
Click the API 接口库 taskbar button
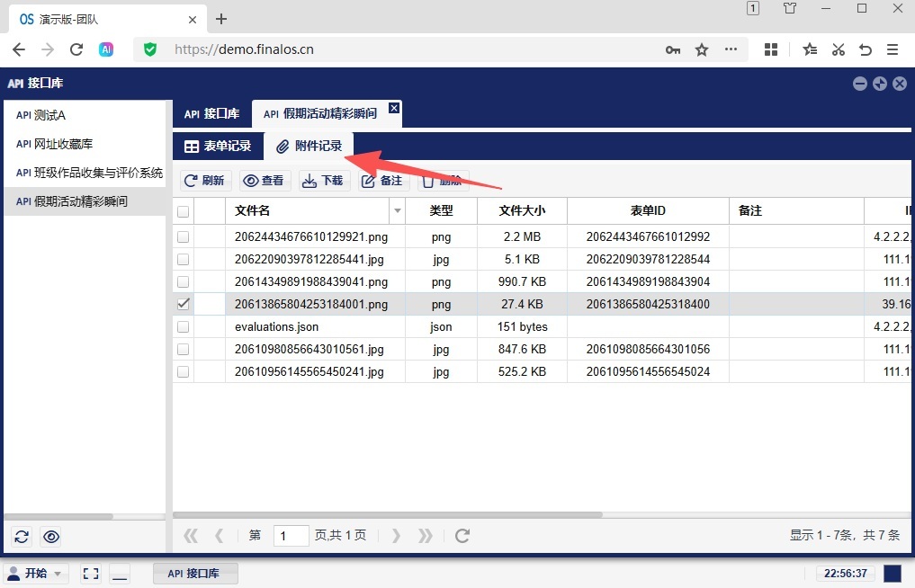click(x=194, y=574)
